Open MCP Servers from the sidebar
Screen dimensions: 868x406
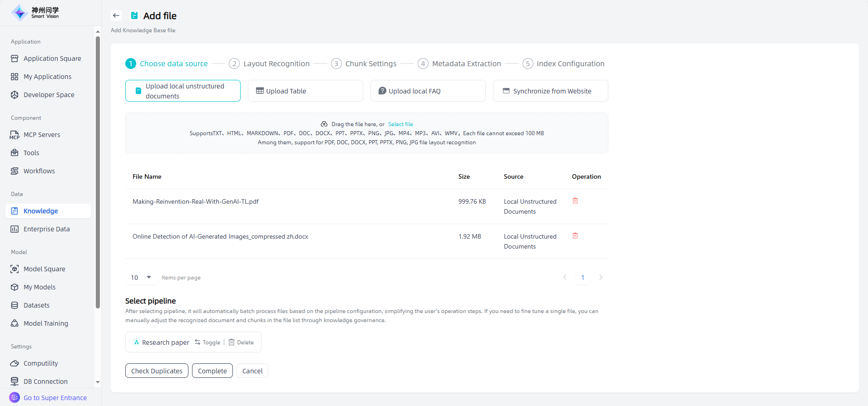pos(42,135)
